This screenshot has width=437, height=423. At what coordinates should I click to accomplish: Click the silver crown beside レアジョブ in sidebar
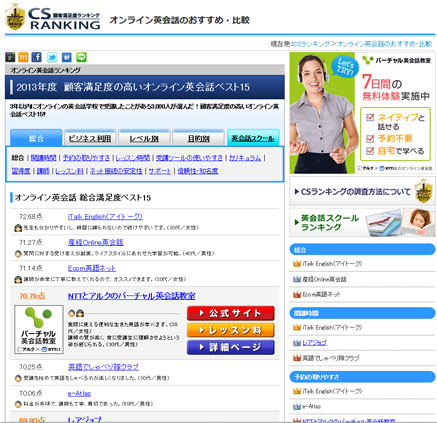[x=297, y=343]
